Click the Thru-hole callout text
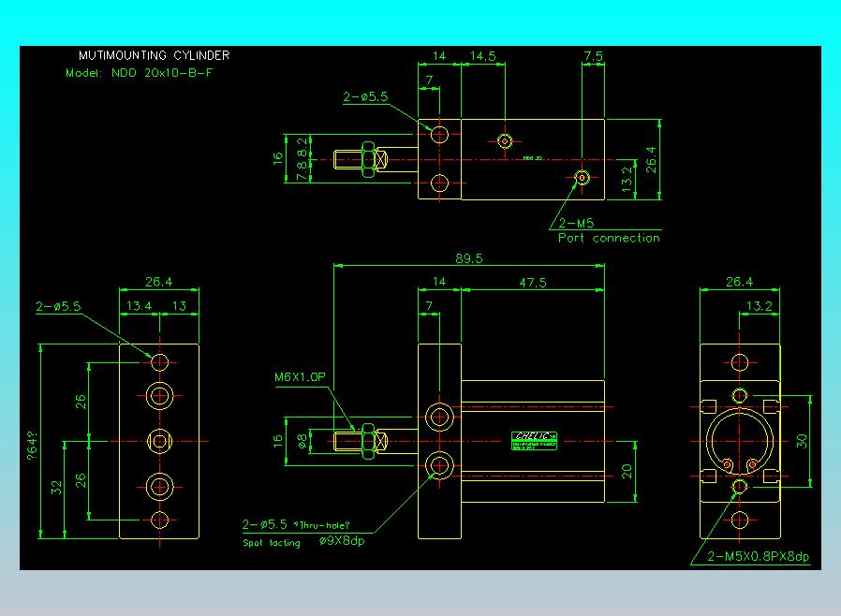This screenshot has width=841, height=616. pyautogui.click(x=322, y=525)
